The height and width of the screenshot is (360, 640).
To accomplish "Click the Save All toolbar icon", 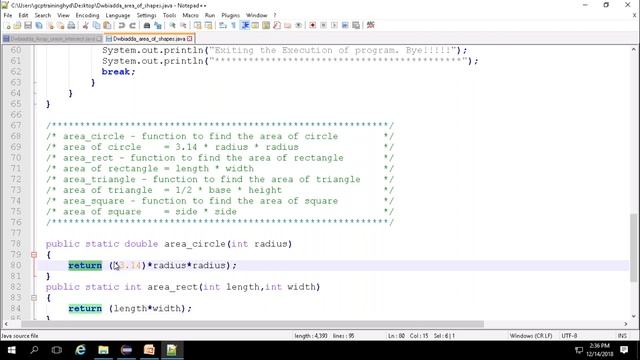I will tap(39, 25).
